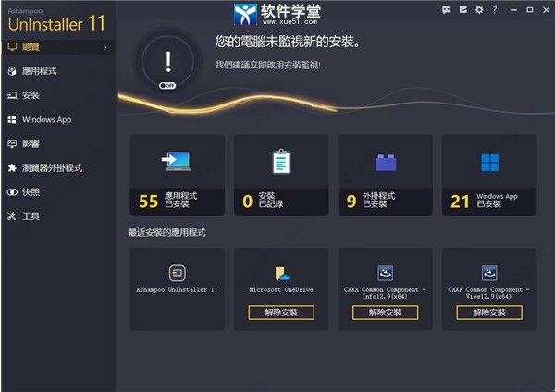Click the notes edit icon in title bar

coord(463,9)
